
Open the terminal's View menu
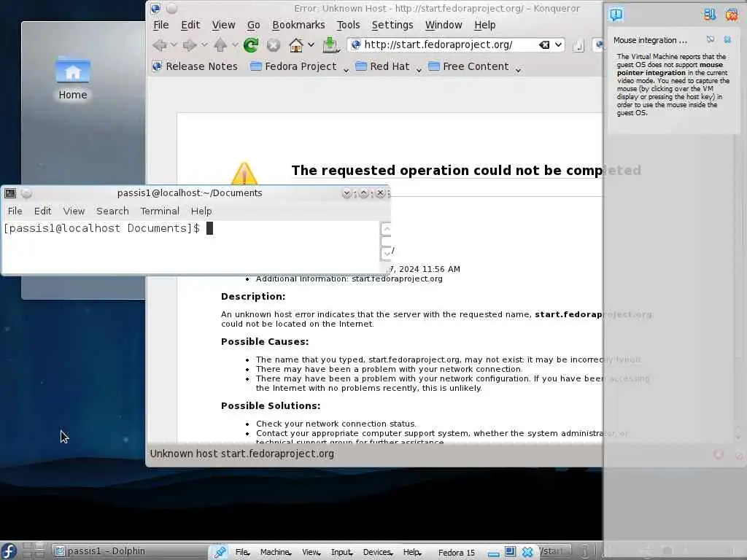74,211
